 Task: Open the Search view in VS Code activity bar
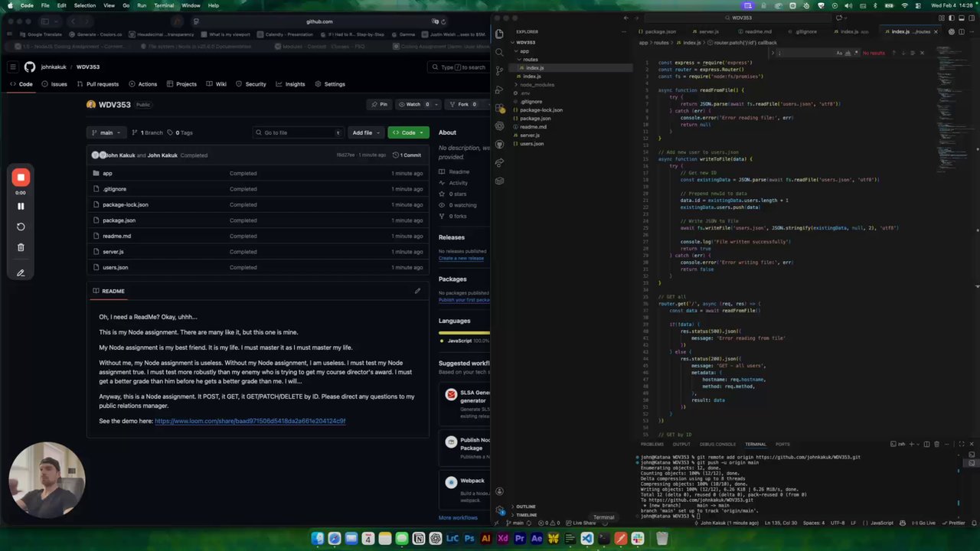pos(499,52)
